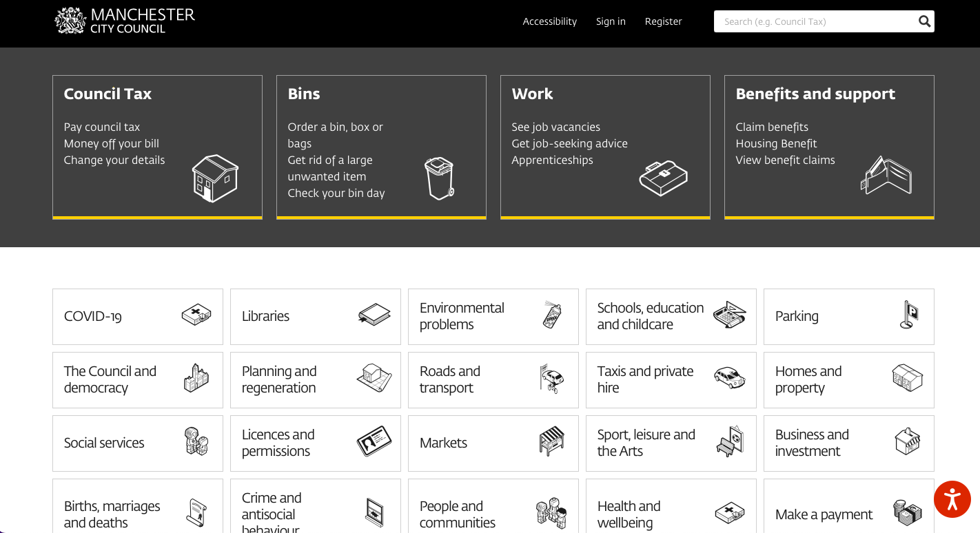The width and height of the screenshot is (980, 533).
Task: Click the market stall icon
Action: tap(551, 441)
